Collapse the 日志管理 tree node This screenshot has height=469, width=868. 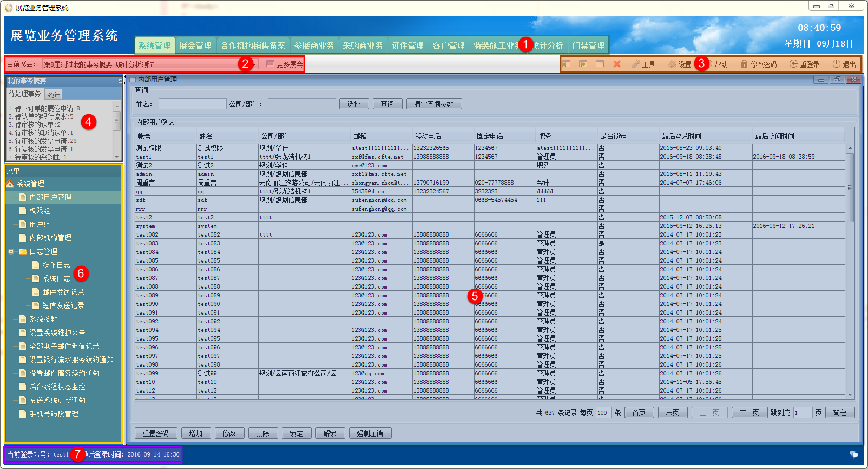click(11, 251)
